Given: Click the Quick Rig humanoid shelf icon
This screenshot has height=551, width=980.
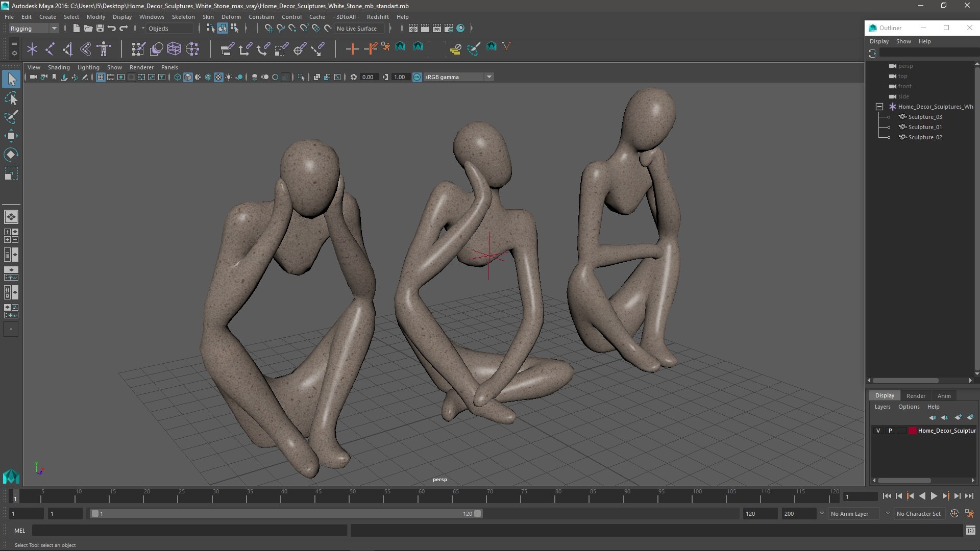Looking at the screenshot, I should point(104,49).
